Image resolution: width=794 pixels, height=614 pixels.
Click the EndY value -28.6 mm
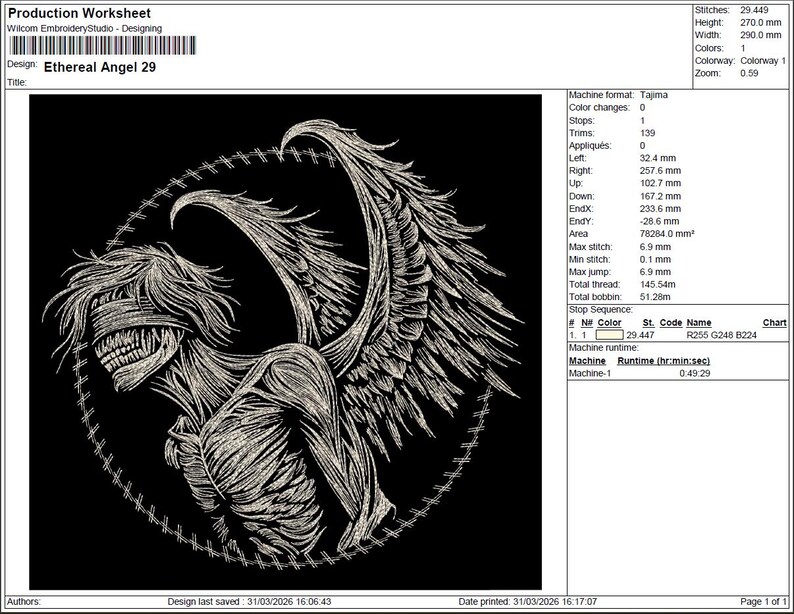(659, 222)
